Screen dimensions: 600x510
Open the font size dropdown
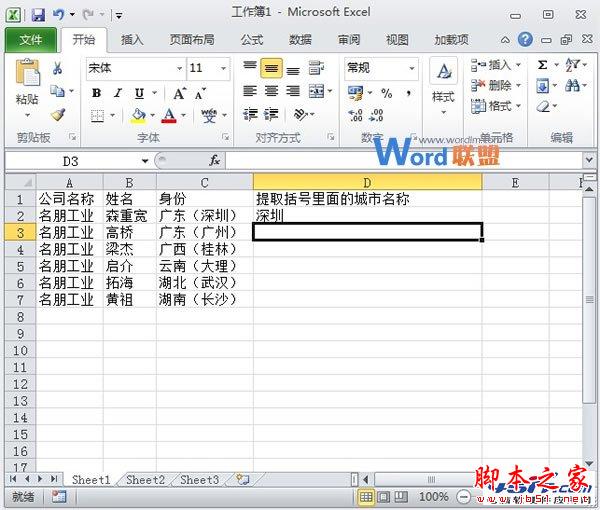(x=223, y=68)
